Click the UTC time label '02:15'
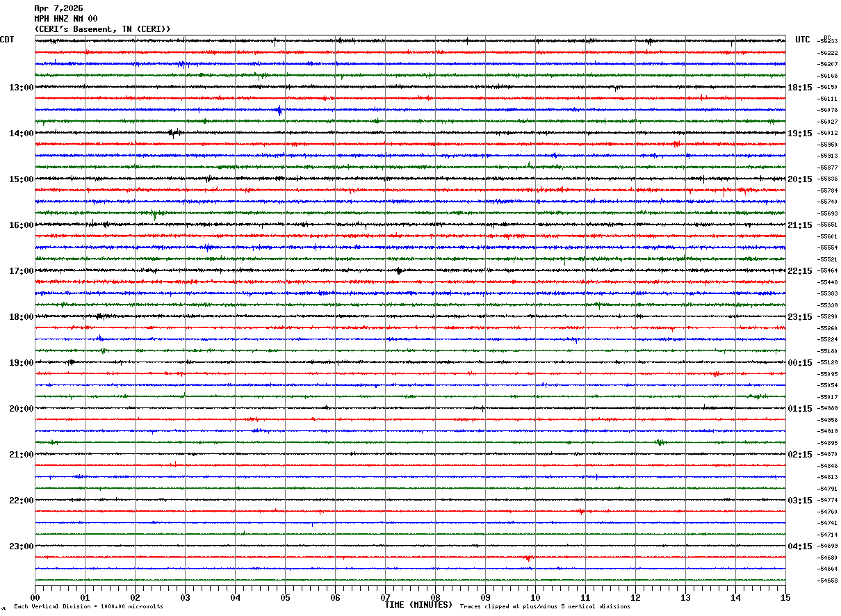The width and height of the screenshot is (841, 616). [x=800, y=455]
